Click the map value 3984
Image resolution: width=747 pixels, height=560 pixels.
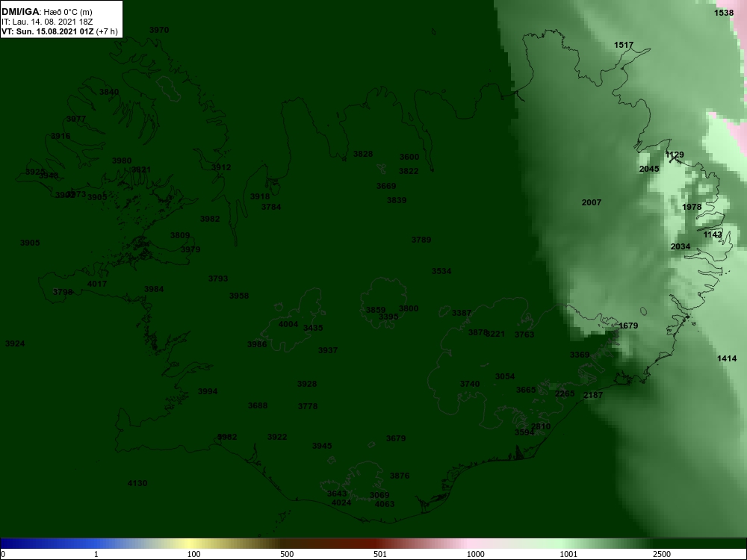(x=154, y=290)
